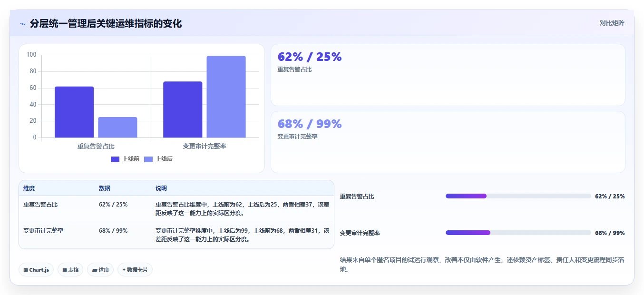
Task: Click the 说明 column header
Action: (161, 188)
